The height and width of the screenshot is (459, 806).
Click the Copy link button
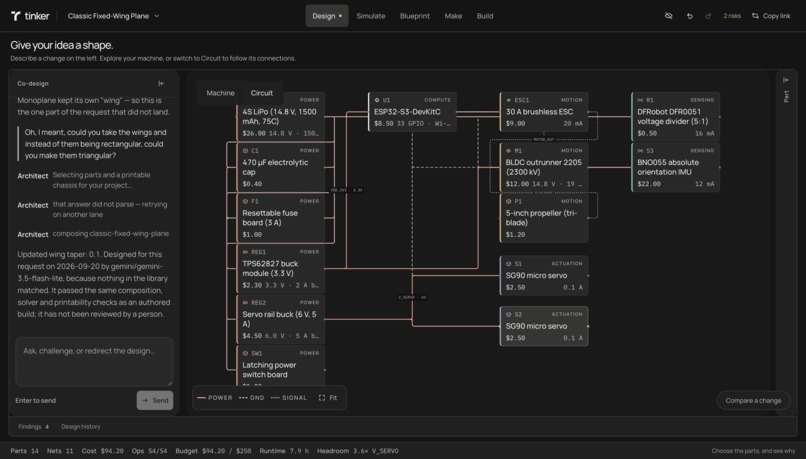click(x=771, y=16)
